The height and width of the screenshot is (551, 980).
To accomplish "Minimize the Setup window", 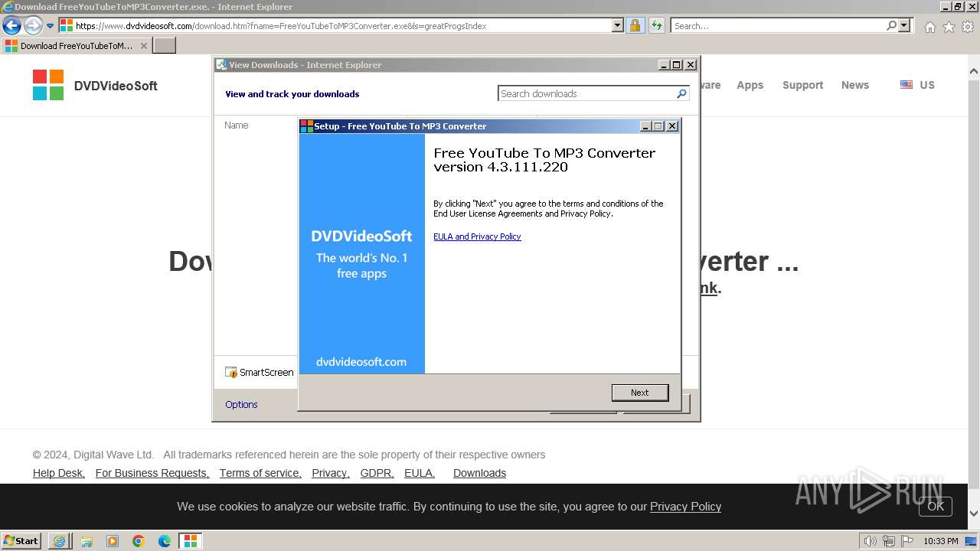I will pos(645,126).
